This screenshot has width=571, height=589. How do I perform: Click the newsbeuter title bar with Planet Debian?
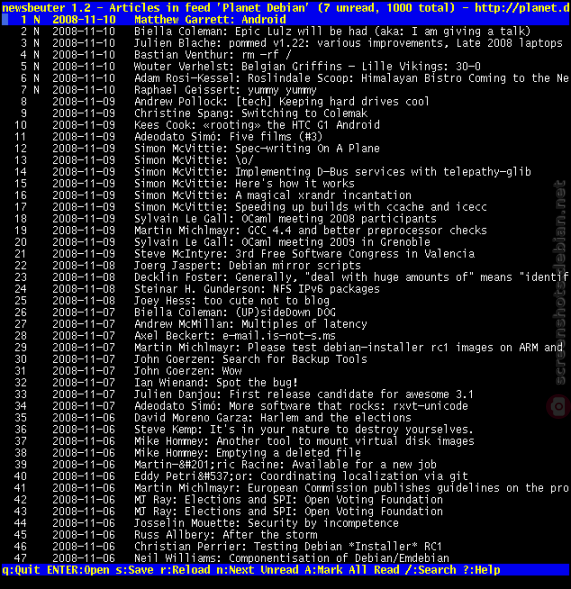tap(286, 8)
